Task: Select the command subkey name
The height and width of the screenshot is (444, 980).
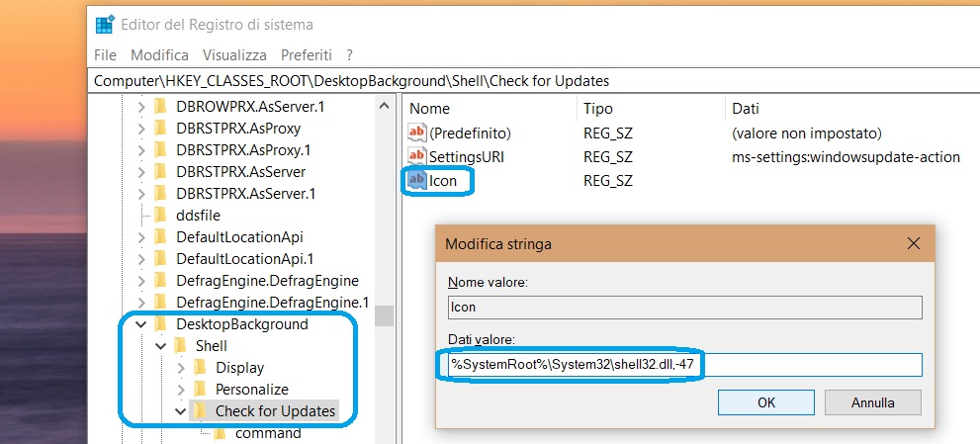Action: pos(268,433)
